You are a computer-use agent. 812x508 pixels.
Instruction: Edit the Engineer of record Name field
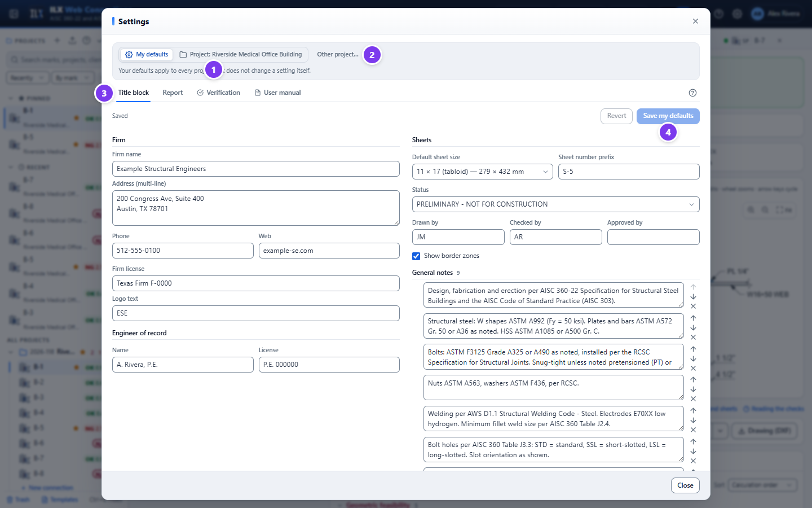tap(183, 365)
